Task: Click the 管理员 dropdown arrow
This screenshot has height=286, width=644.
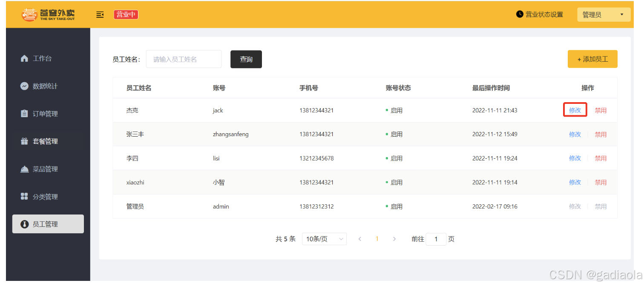Action: click(622, 14)
